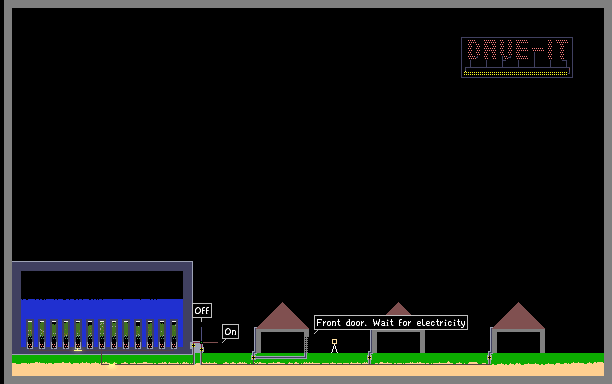Click the middle house's brown roof
The height and width of the screenshot is (384, 612).
[x=398, y=309]
